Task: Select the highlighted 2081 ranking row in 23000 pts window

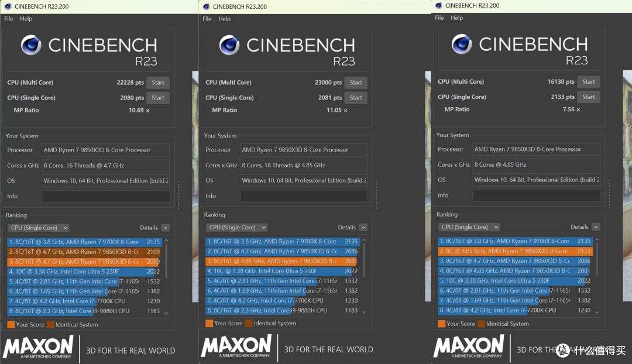Action: [282, 261]
